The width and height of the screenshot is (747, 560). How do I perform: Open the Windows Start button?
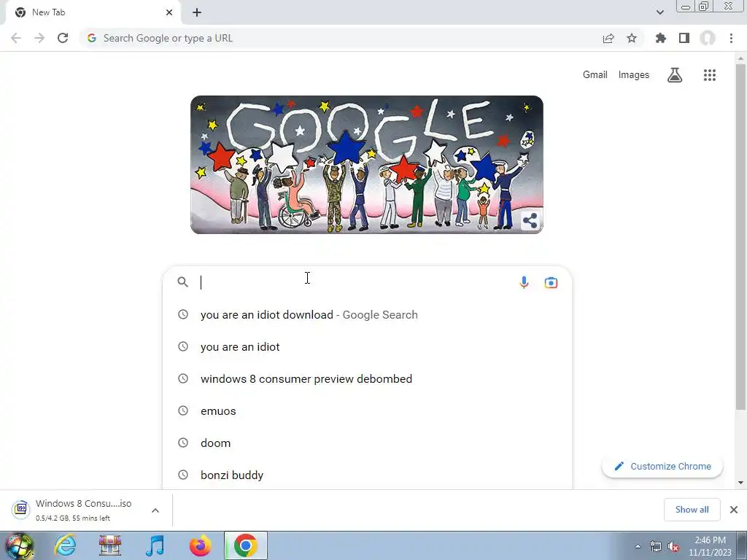(x=19, y=545)
